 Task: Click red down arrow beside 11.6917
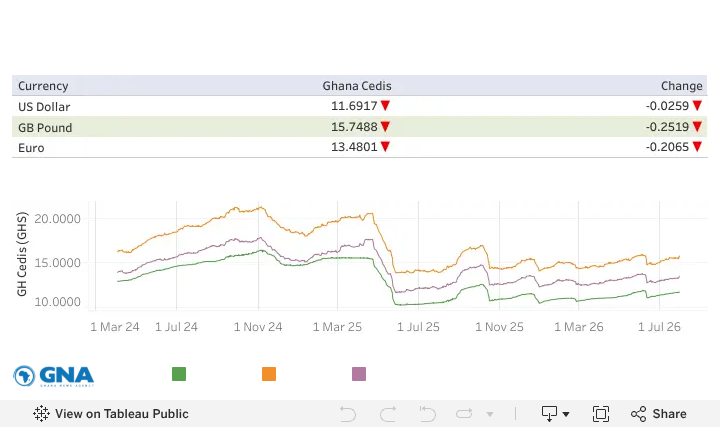(385, 106)
